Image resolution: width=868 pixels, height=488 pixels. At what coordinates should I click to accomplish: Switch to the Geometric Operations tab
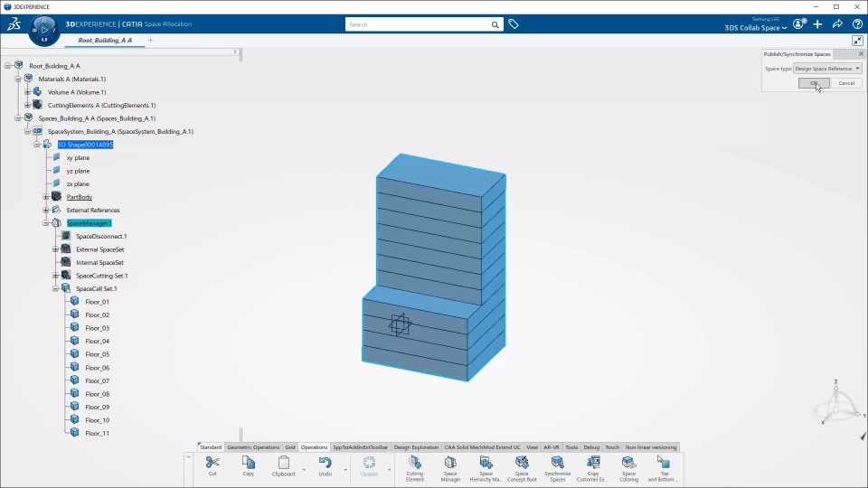(253, 447)
